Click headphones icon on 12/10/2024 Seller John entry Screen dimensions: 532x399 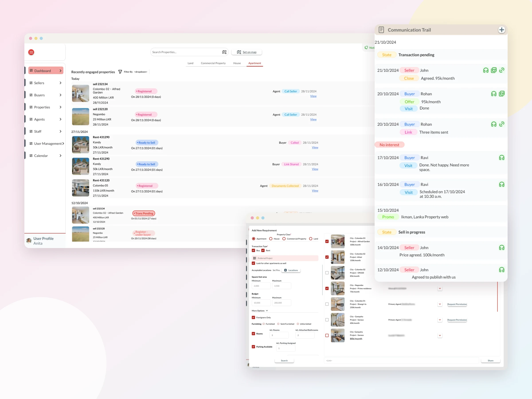pyautogui.click(x=502, y=270)
